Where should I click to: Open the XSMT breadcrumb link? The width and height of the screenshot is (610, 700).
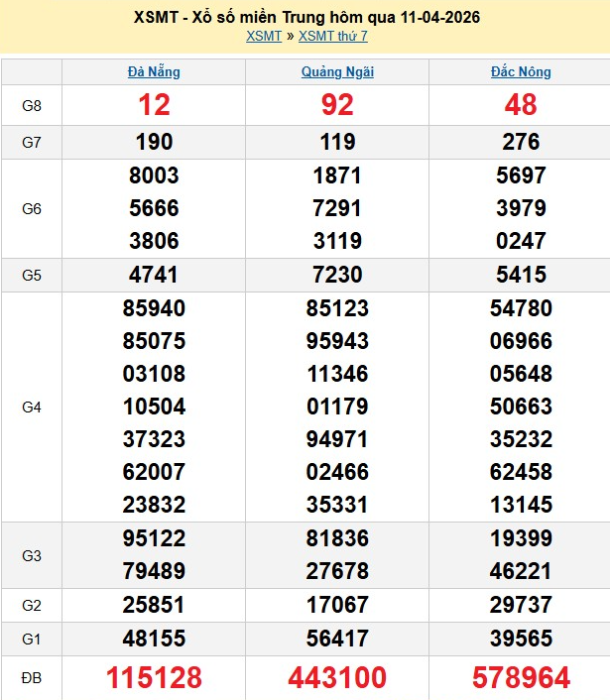[x=264, y=36]
